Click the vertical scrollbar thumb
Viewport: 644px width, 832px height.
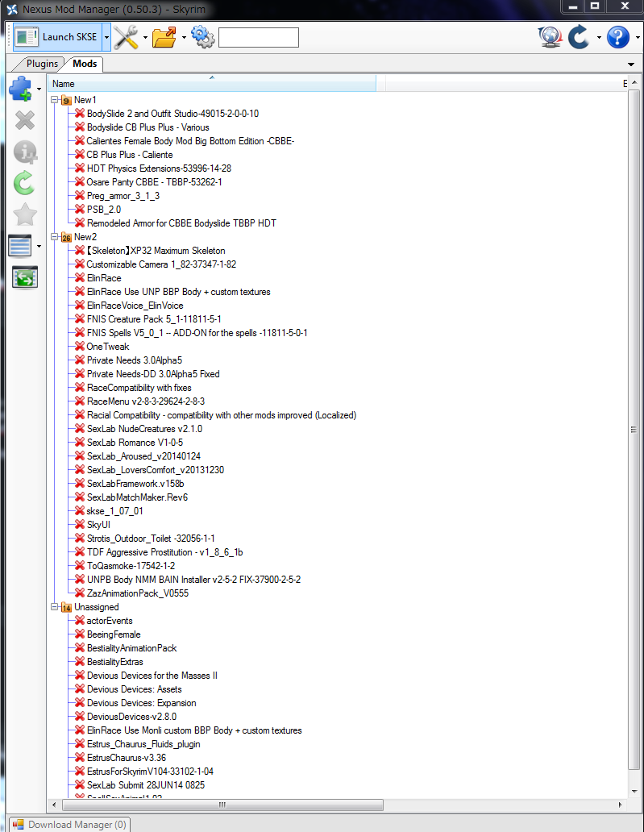pyautogui.click(x=634, y=429)
